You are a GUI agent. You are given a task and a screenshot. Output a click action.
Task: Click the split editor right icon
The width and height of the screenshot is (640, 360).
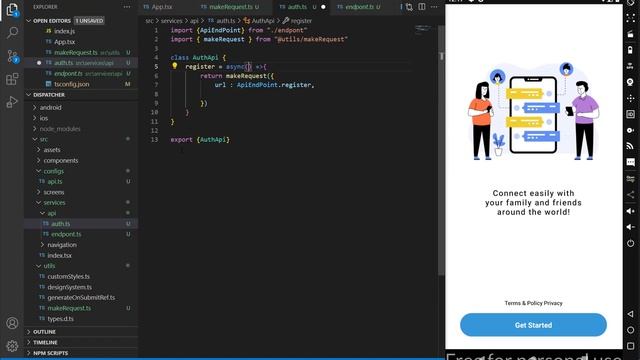click(422, 7)
